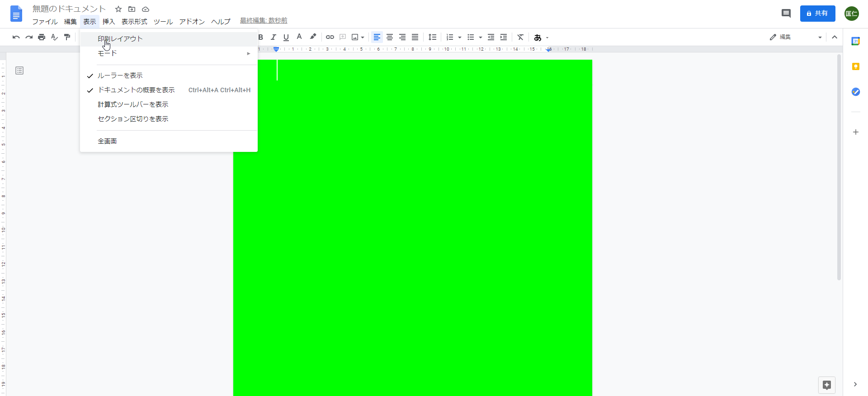Click the Undo icon
868x396 pixels.
[x=16, y=37]
